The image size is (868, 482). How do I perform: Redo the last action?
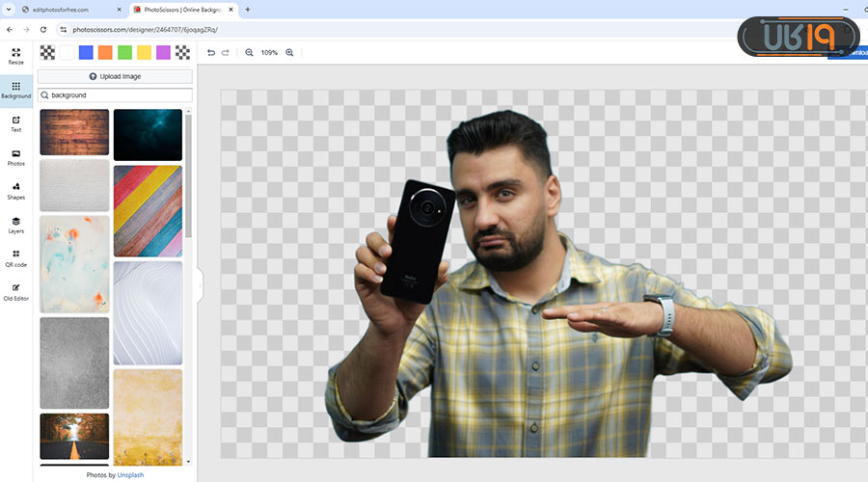[226, 52]
